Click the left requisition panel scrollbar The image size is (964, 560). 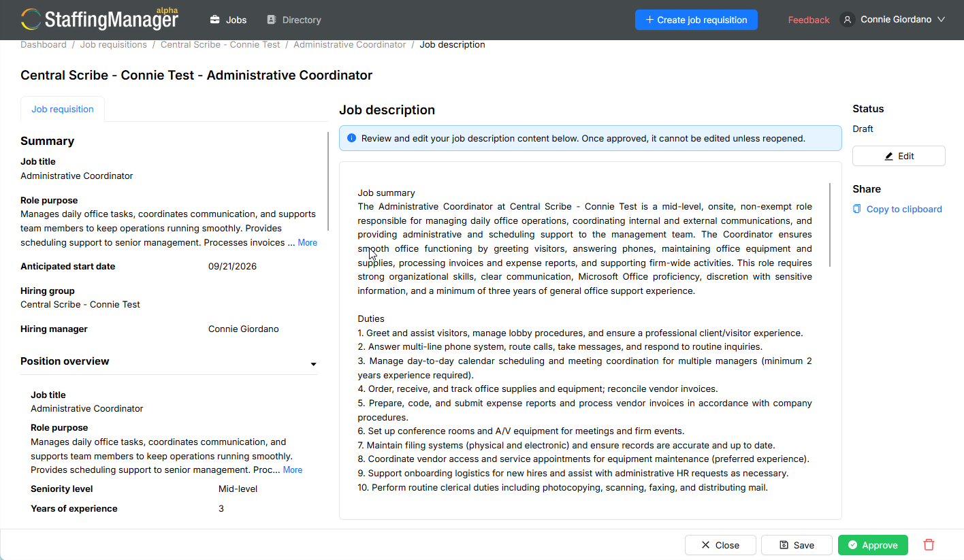pos(329,181)
